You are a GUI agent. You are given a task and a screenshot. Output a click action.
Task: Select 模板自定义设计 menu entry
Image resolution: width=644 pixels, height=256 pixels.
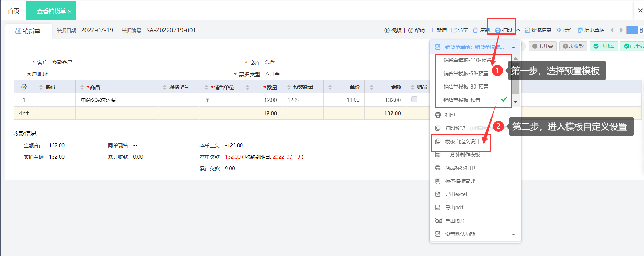462,141
